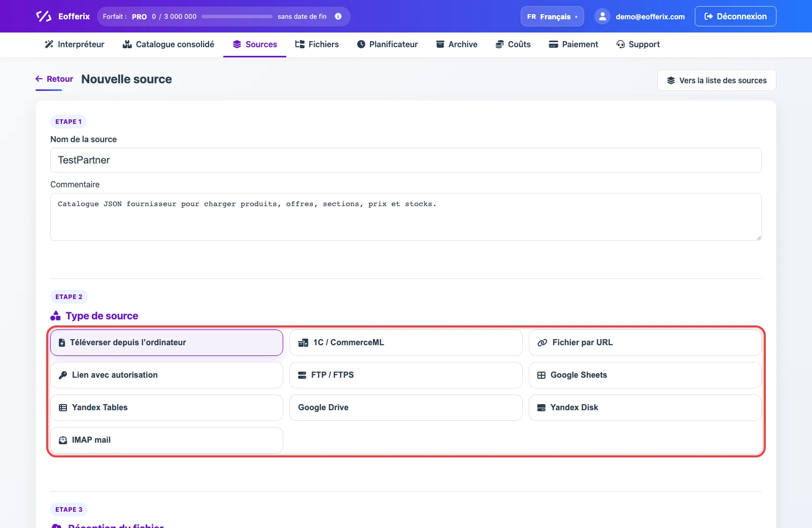This screenshot has height=528, width=812.
Task: Click the server icon in FTP / FTPS
Action: coord(302,375)
